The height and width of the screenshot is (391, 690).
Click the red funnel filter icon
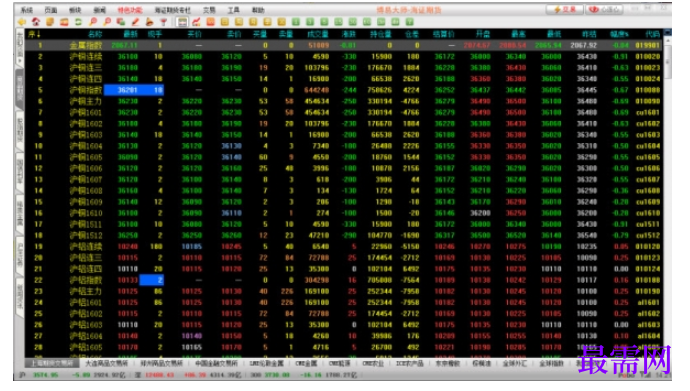pyautogui.click(x=163, y=22)
